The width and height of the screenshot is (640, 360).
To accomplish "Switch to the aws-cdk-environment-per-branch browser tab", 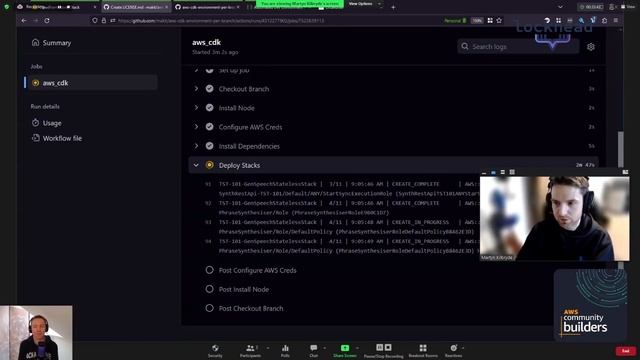I will coord(207,7).
